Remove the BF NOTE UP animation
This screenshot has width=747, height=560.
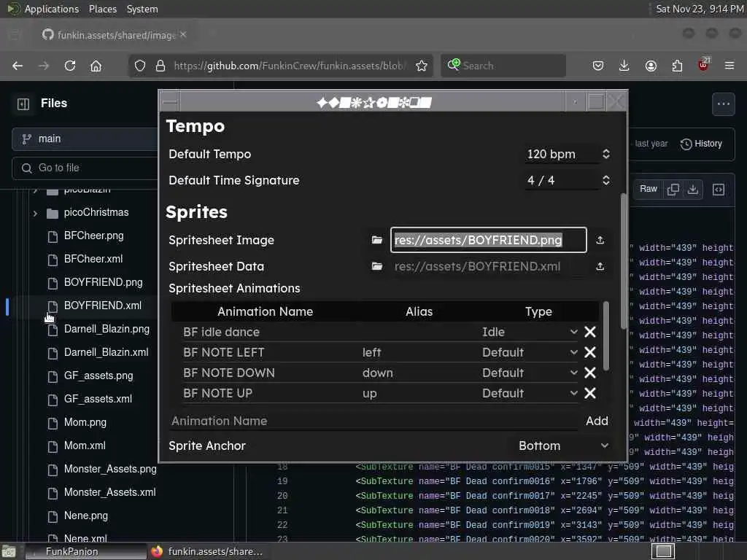tap(589, 393)
